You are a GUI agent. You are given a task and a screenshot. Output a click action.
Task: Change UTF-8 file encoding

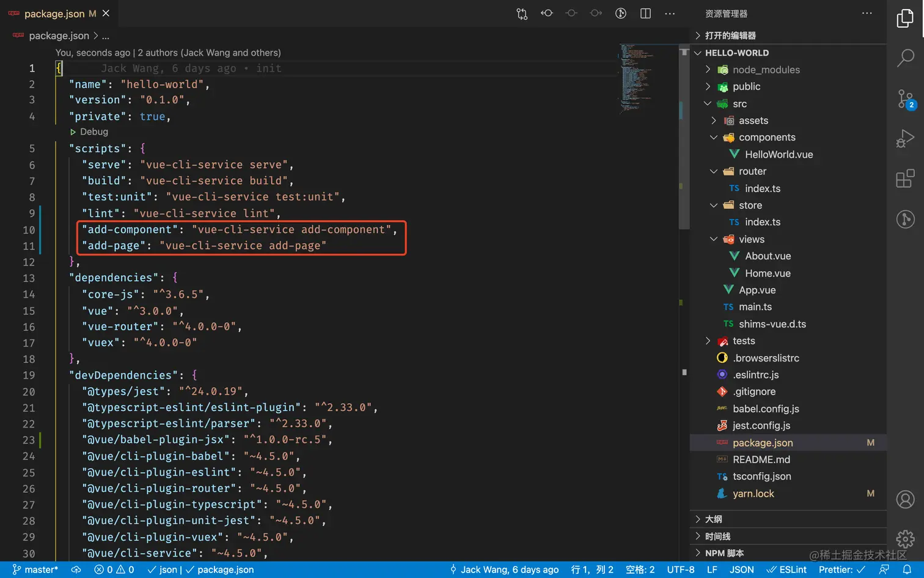[681, 569]
